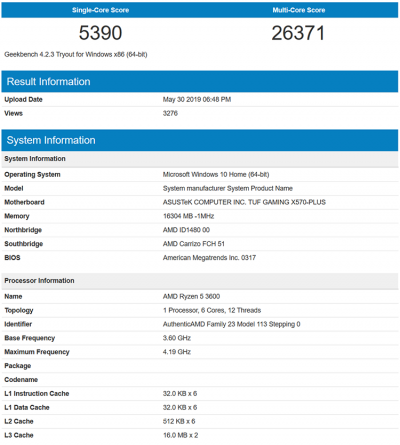The width and height of the screenshot is (400, 445).
Task: Click the Microsoft Windows 10 Home value
Action: 216,174
